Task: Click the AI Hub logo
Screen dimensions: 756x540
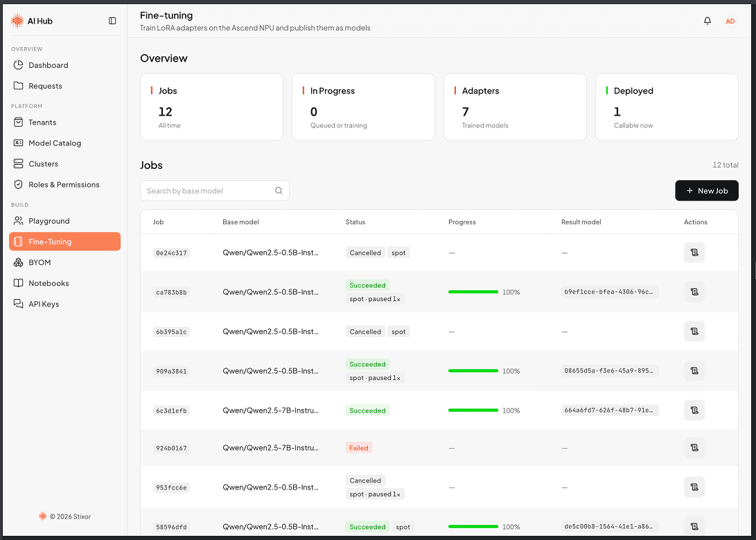Action: point(32,21)
